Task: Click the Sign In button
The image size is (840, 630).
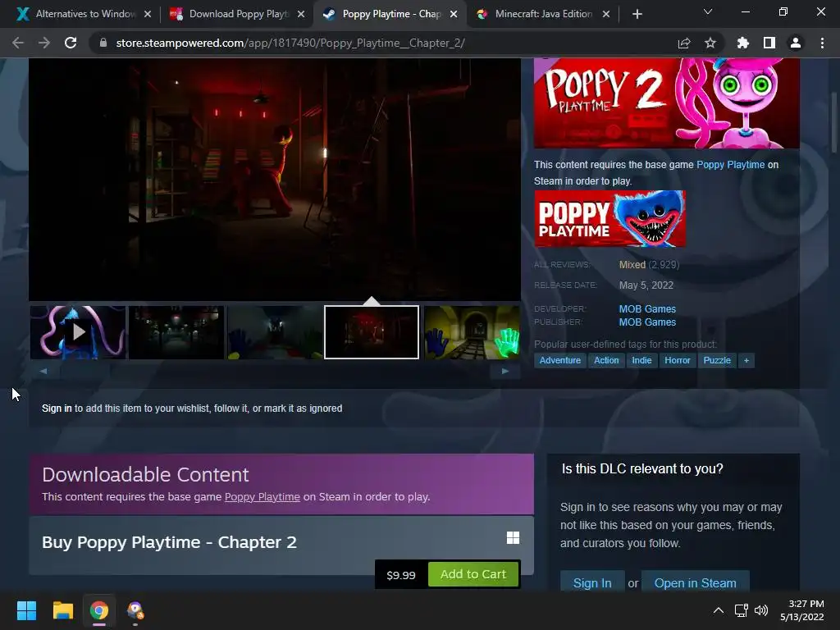Action: [x=592, y=582]
